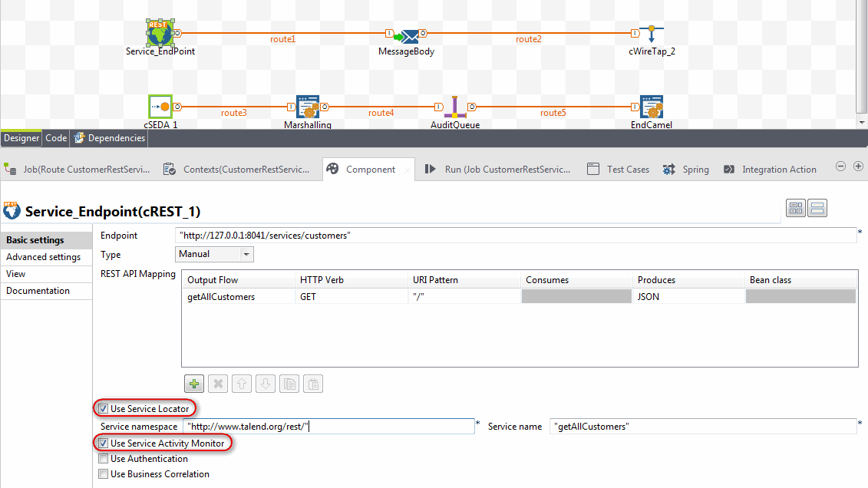
Task: Click the Job tab icon
Action: pyautogui.click(x=10, y=169)
